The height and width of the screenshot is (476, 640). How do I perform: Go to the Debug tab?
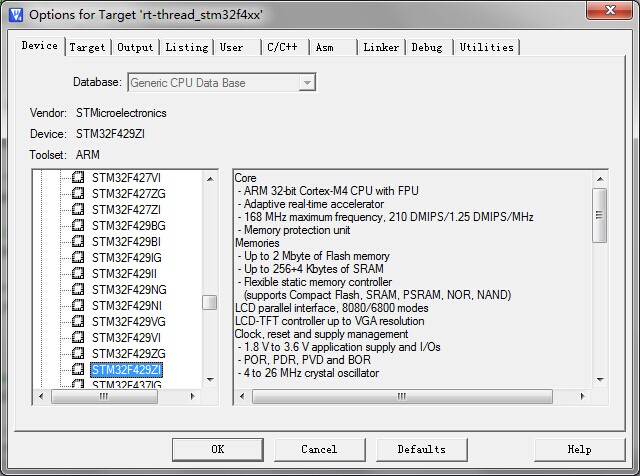point(427,47)
